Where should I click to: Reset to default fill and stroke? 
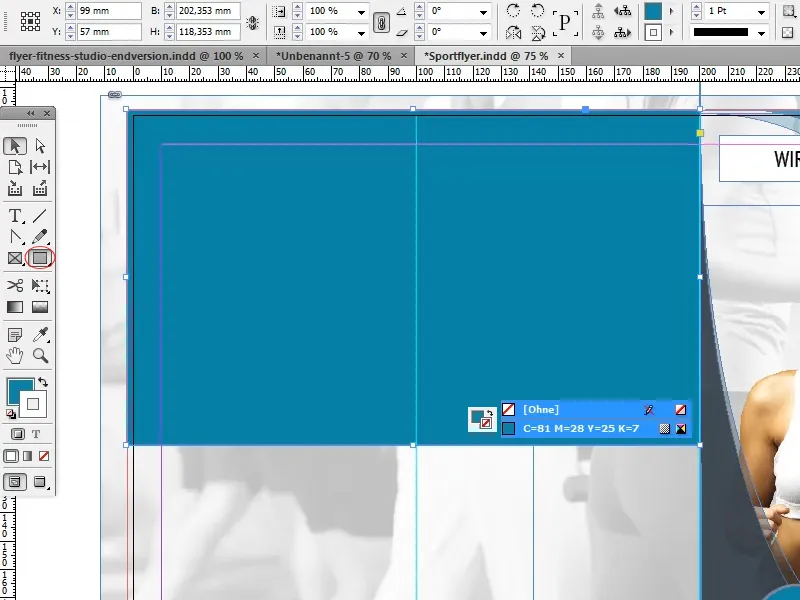[11, 414]
